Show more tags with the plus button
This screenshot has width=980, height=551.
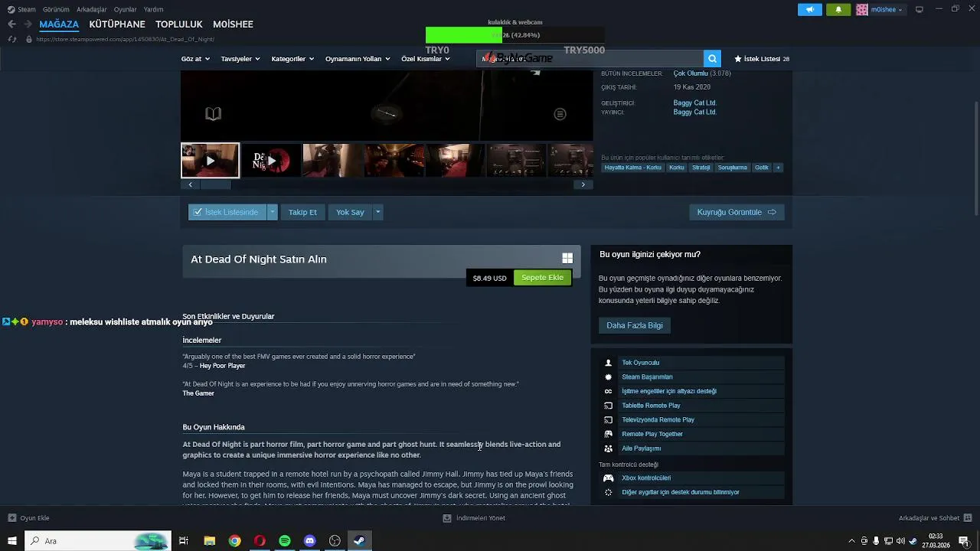tap(778, 168)
